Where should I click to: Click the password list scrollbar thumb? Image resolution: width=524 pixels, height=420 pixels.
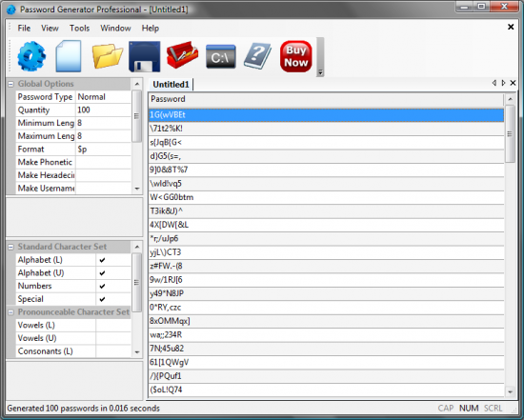pyautogui.click(x=510, y=134)
